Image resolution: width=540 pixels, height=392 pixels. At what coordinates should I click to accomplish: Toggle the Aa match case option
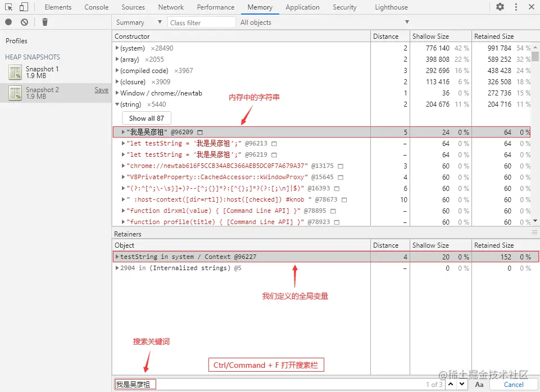pos(479,385)
